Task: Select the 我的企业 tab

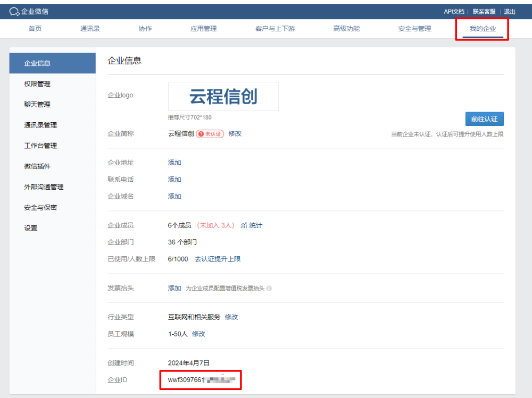Action: (483, 29)
